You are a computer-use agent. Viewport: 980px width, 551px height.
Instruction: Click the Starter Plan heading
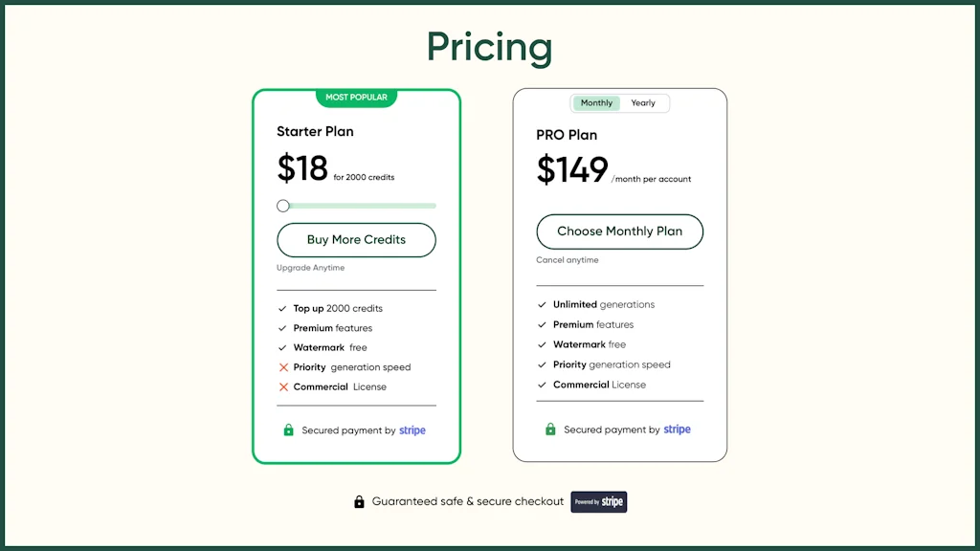pos(315,132)
